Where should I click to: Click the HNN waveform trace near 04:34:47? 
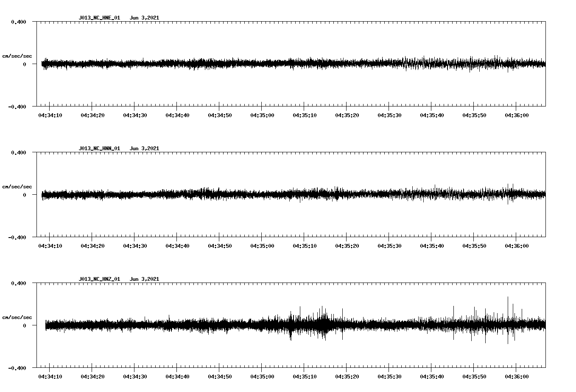[x=207, y=194]
